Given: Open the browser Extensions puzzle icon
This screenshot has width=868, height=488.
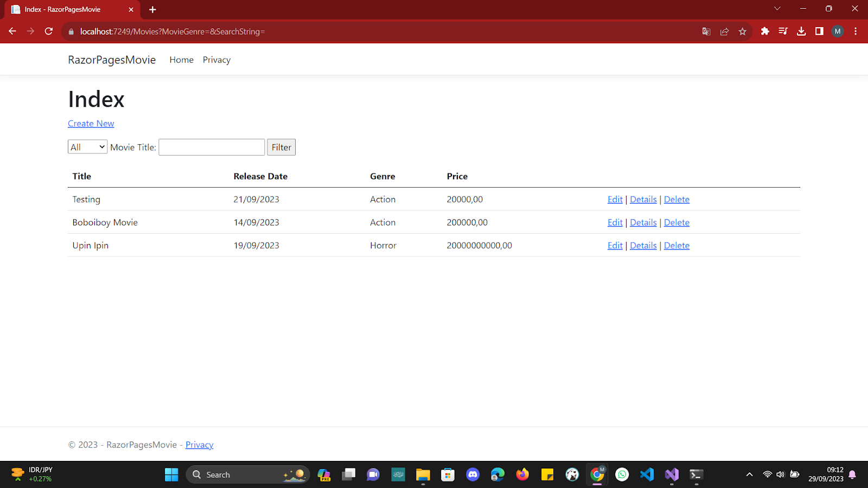Looking at the screenshot, I should coord(765,31).
